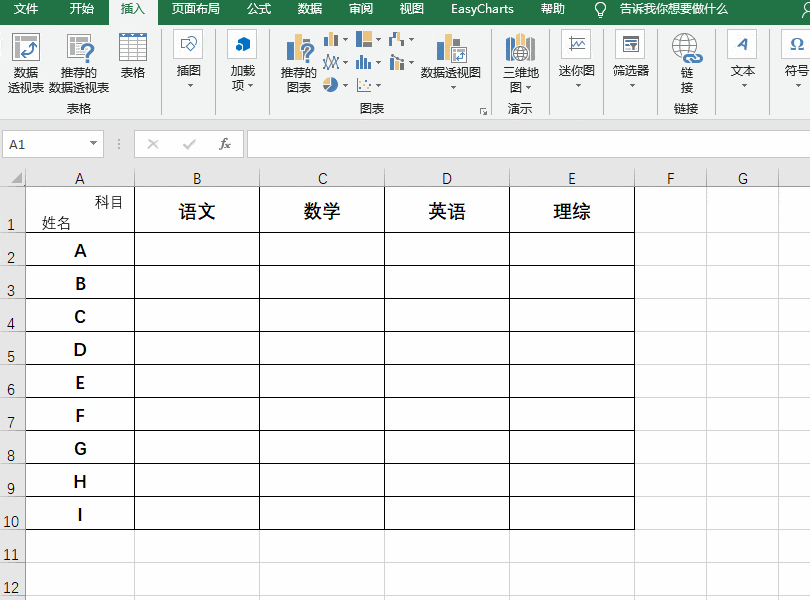
Task: Expand the Name Box dropdown arrow
Action: [x=94, y=144]
